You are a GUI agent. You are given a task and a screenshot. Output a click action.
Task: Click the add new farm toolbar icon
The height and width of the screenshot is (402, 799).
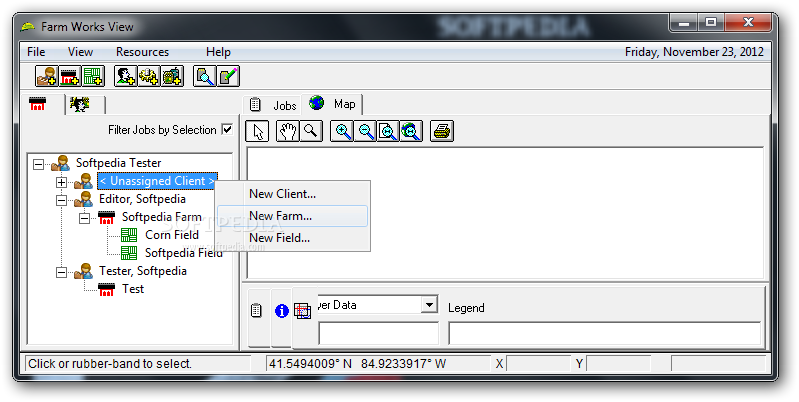(x=70, y=76)
